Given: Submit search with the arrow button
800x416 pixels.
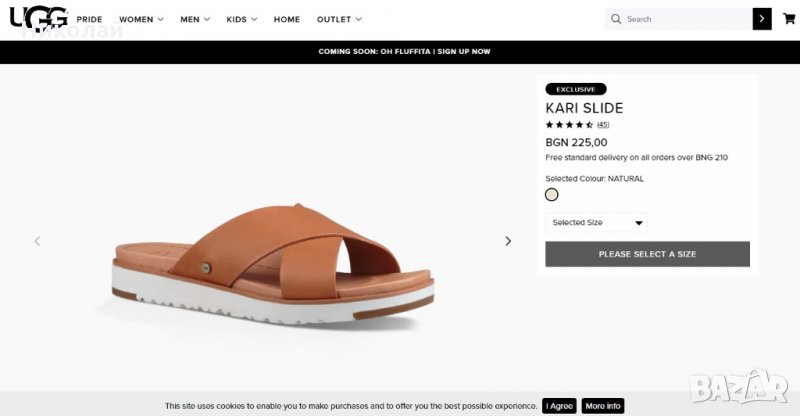Looking at the screenshot, I should point(762,19).
